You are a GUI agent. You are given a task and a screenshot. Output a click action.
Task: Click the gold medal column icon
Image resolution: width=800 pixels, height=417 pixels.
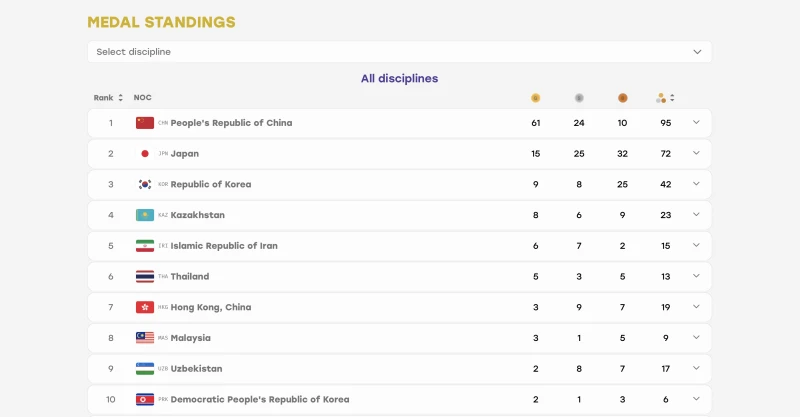[535, 98]
